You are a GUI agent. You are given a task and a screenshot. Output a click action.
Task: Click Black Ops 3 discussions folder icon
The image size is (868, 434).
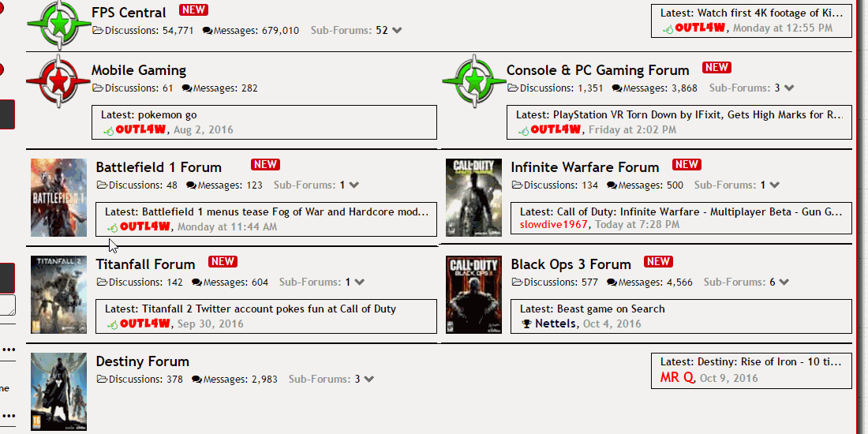click(517, 282)
